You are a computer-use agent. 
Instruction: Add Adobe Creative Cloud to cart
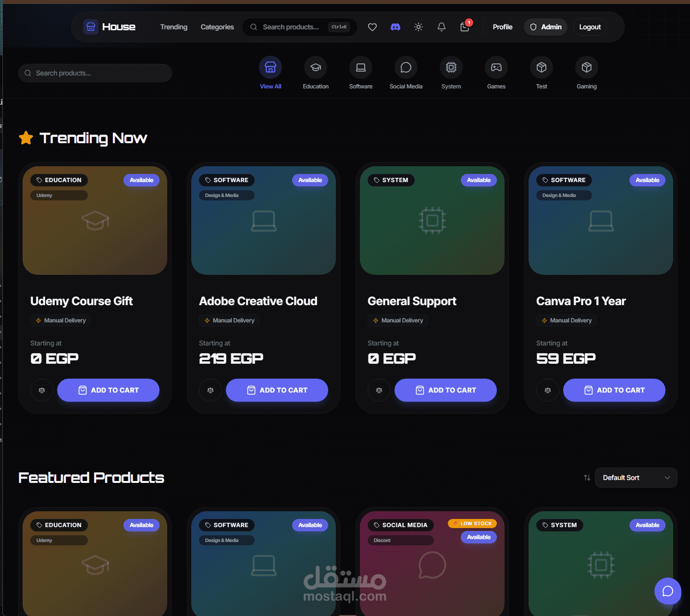pos(277,390)
